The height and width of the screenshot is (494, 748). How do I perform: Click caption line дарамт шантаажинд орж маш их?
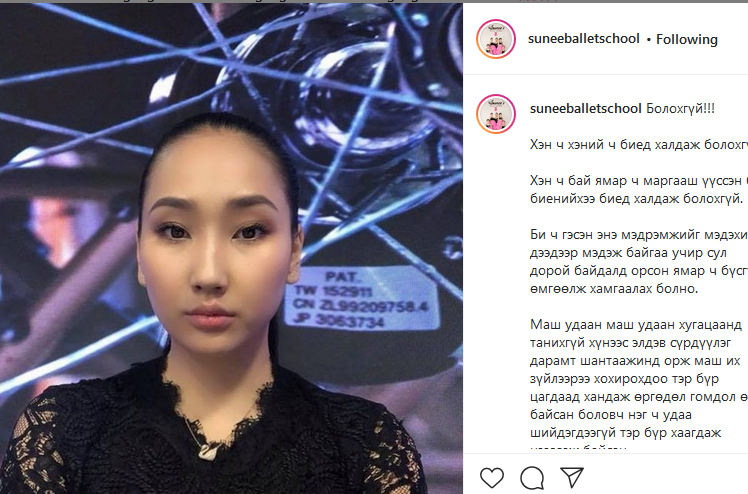pos(635,361)
